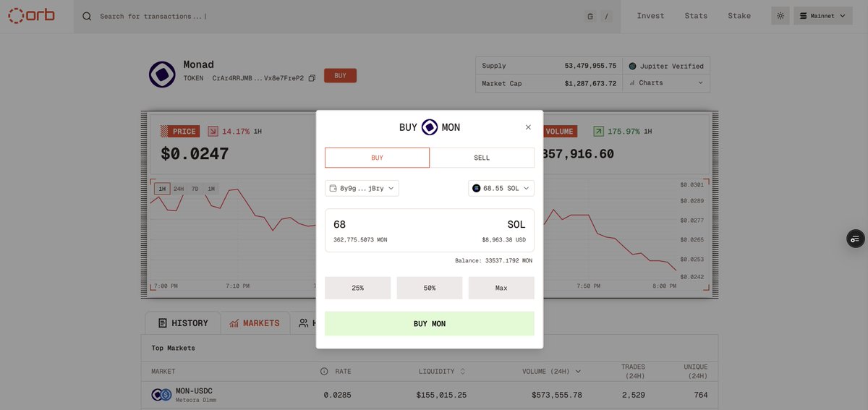Click the $8,963.38 USD value
This screenshot has height=410, width=868.
pos(503,239)
